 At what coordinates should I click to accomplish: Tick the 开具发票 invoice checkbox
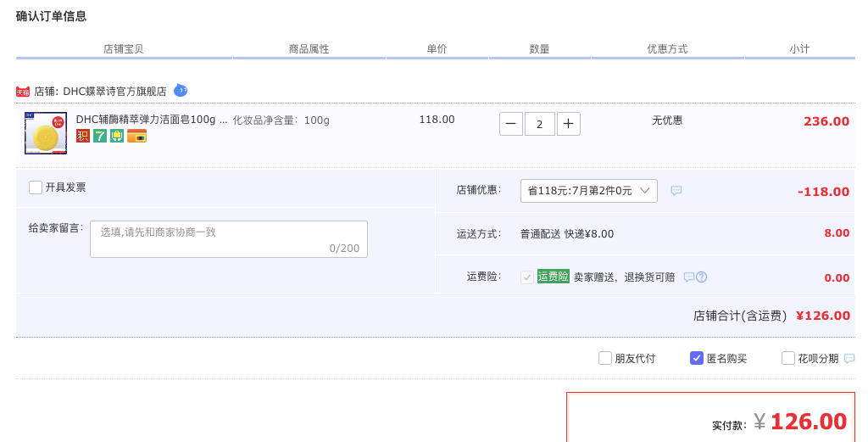(x=36, y=187)
